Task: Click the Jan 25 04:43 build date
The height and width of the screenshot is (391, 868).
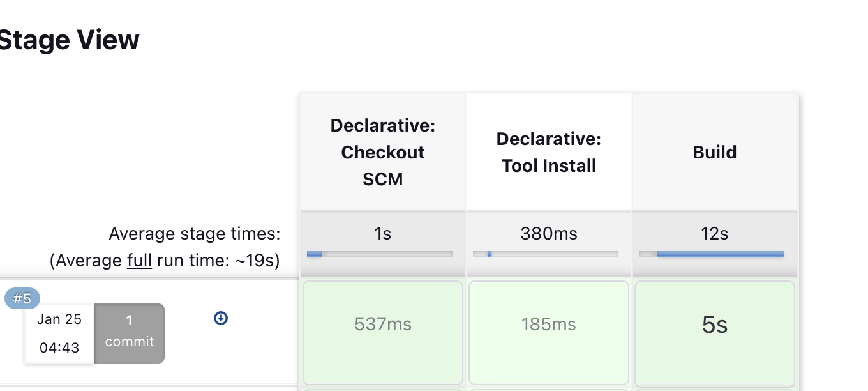Action: (59, 333)
